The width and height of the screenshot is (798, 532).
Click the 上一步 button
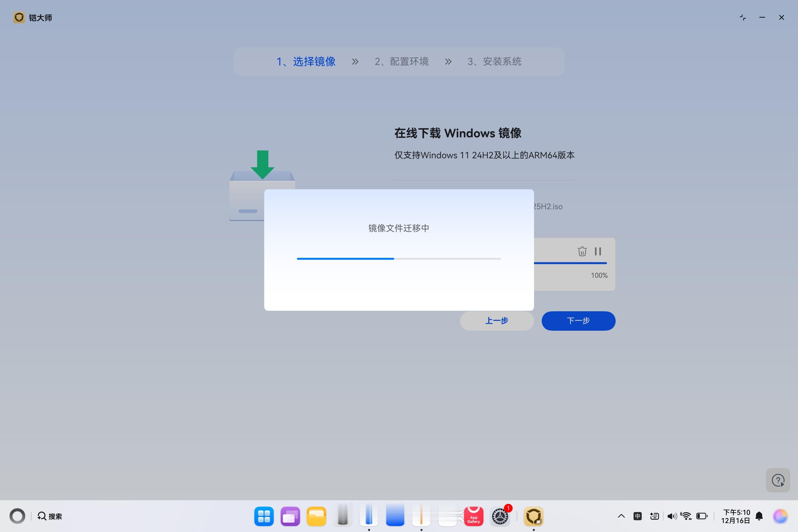(x=496, y=321)
